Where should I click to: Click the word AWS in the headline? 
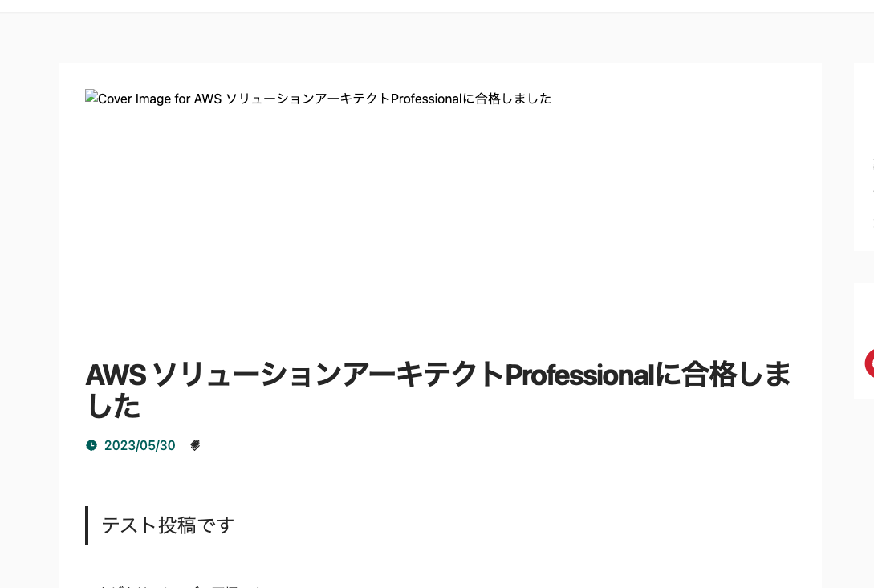click(x=116, y=375)
